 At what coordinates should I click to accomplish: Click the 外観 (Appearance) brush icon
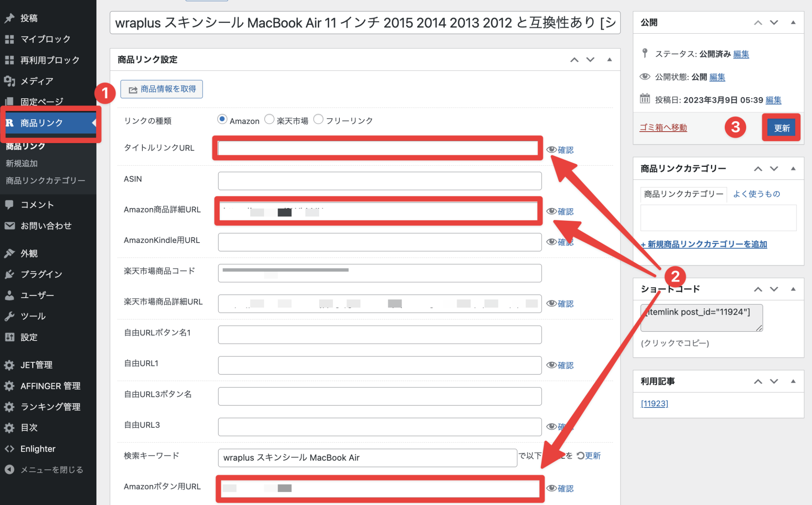pos(10,253)
